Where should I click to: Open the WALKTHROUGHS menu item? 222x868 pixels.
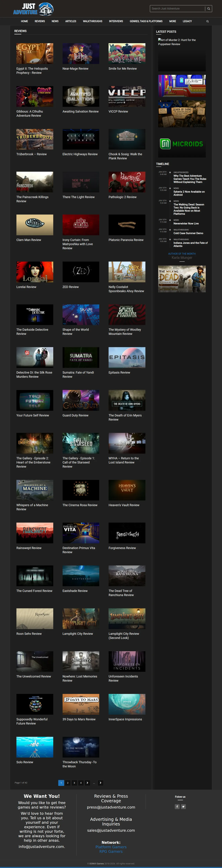click(93, 21)
